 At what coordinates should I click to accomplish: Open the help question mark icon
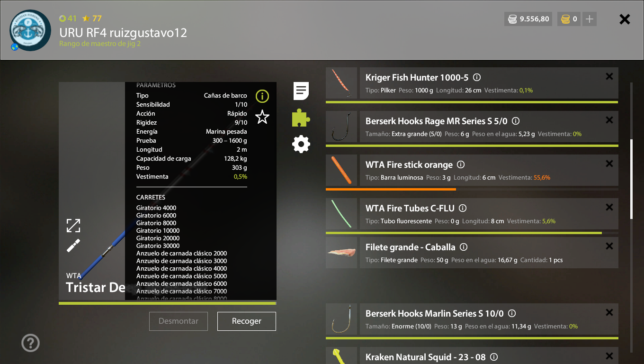[31, 343]
